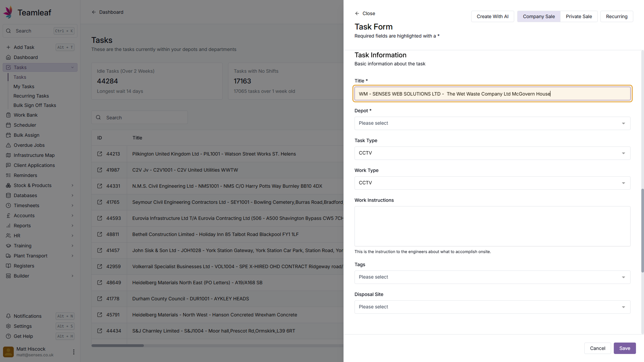
Task: Click the Builder icon
Action: pyautogui.click(x=8, y=276)
